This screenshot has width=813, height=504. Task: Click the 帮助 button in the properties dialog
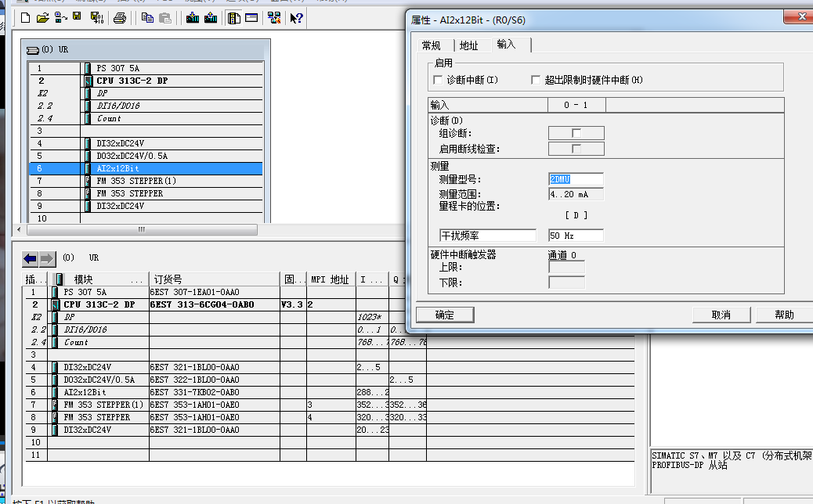tap(785, 315)
